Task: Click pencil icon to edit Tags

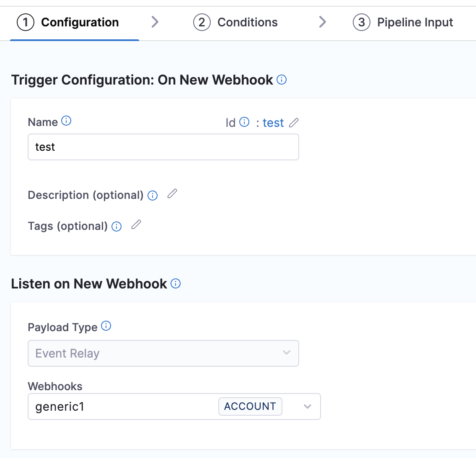Action: click(136, 225)
